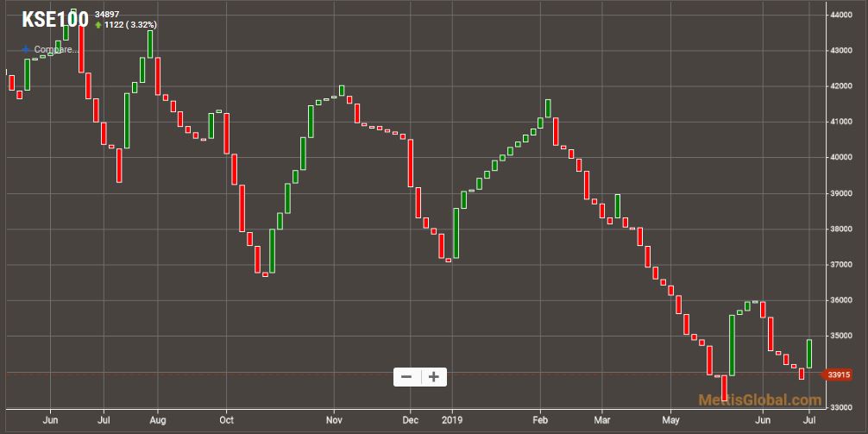Image resolution: width=868 pixels, height=434 pixels.
Task: Click the Feb date axis label
Action: (x=541, y=419)
